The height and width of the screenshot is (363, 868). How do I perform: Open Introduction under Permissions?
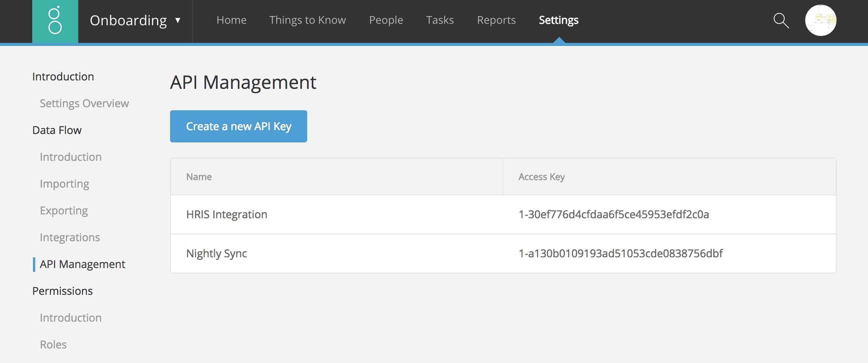70,318
